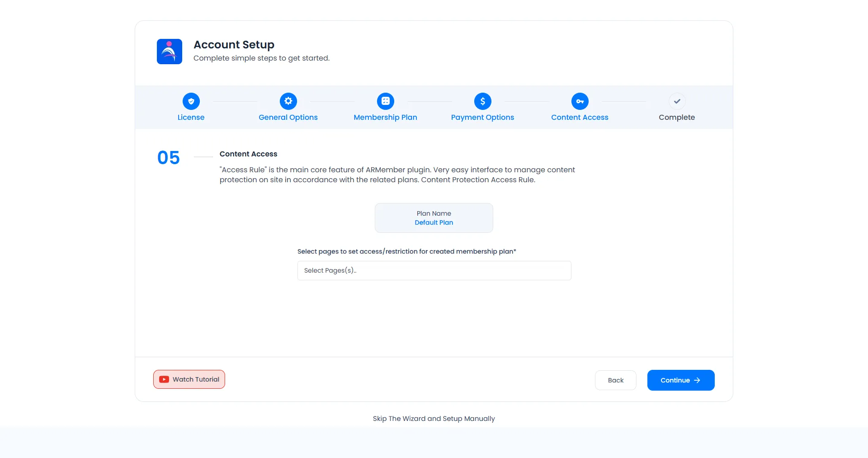Click the YouTube icon in Watch Tutorial

[164, 379]
